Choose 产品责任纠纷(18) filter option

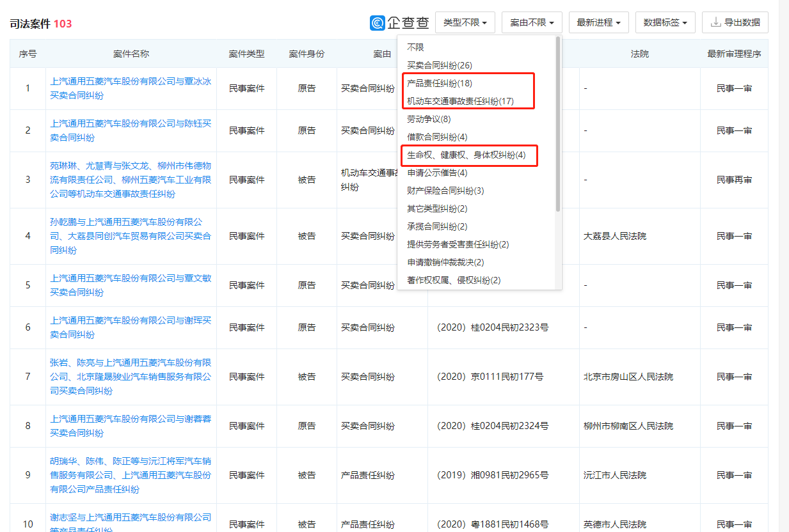tap(440, 83)
